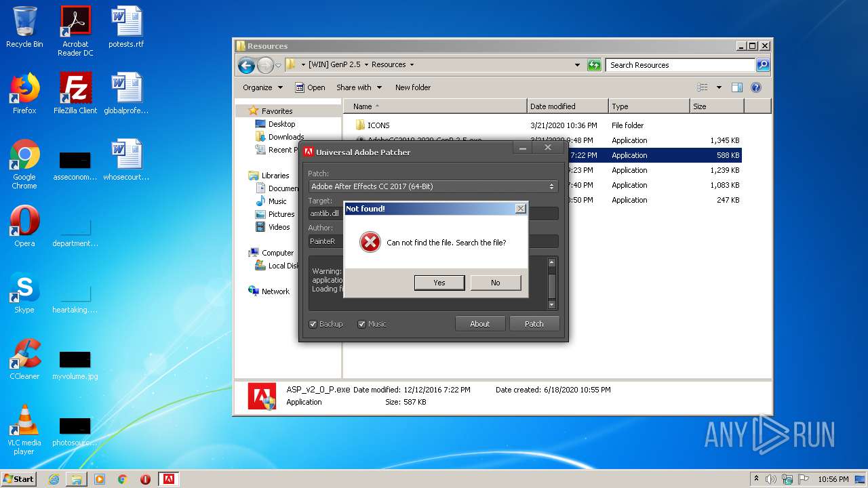Click the taskbar clock 10:56 PM
Image resolution: width=868 pixels, height=488 pixels.
pyautogui.click(x=833, y=479)
